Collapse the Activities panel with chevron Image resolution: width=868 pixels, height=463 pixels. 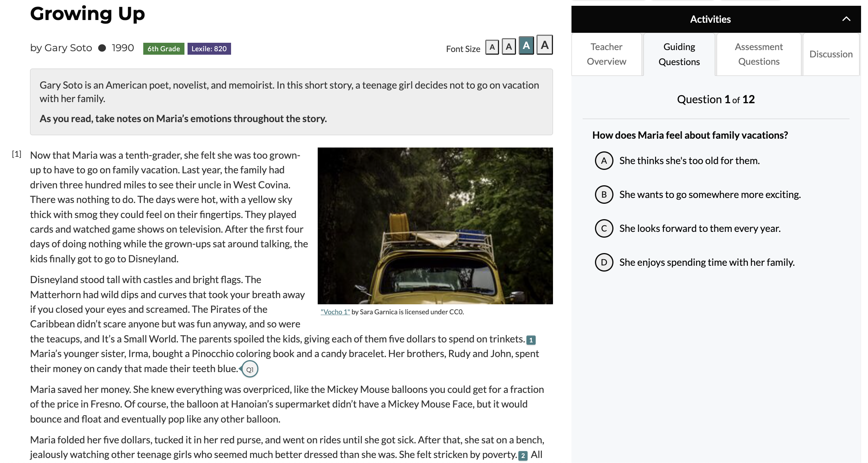(x=846, y=19)
